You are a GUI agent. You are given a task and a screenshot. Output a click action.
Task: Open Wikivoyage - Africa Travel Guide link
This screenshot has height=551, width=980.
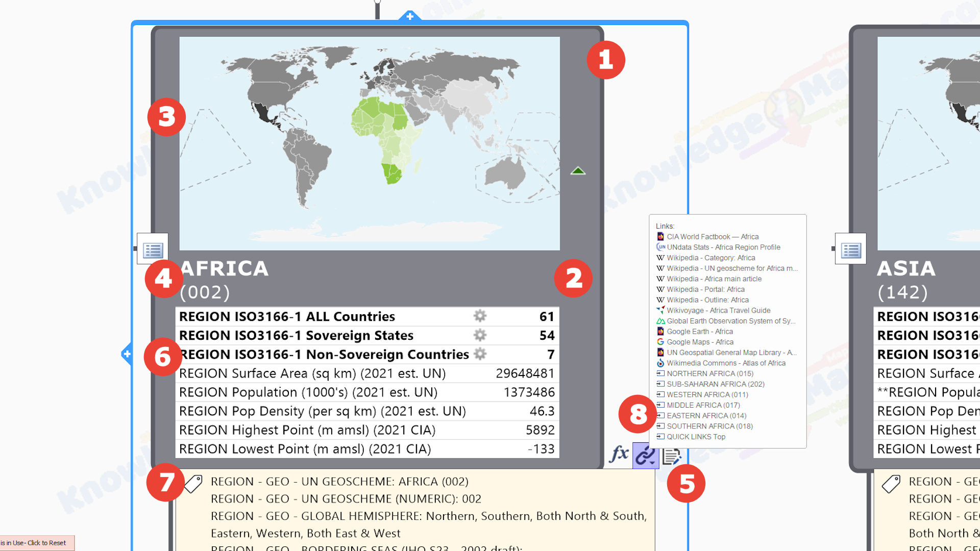pyautogui.click(x=718, y=310)
